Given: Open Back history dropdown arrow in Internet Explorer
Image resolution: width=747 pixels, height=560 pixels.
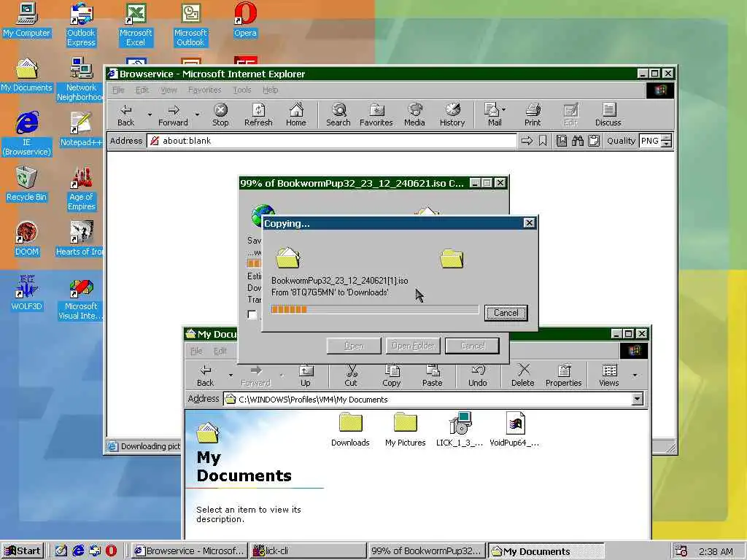Looking at the screenshot, I should coord(150,114).
